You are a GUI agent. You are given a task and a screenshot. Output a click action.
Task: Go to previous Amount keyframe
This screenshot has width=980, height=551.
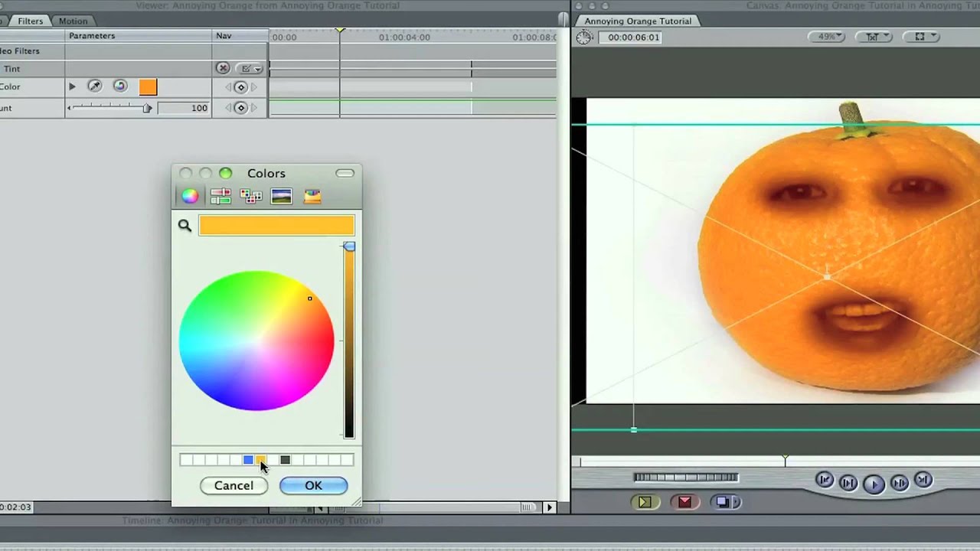pos(227,108)
